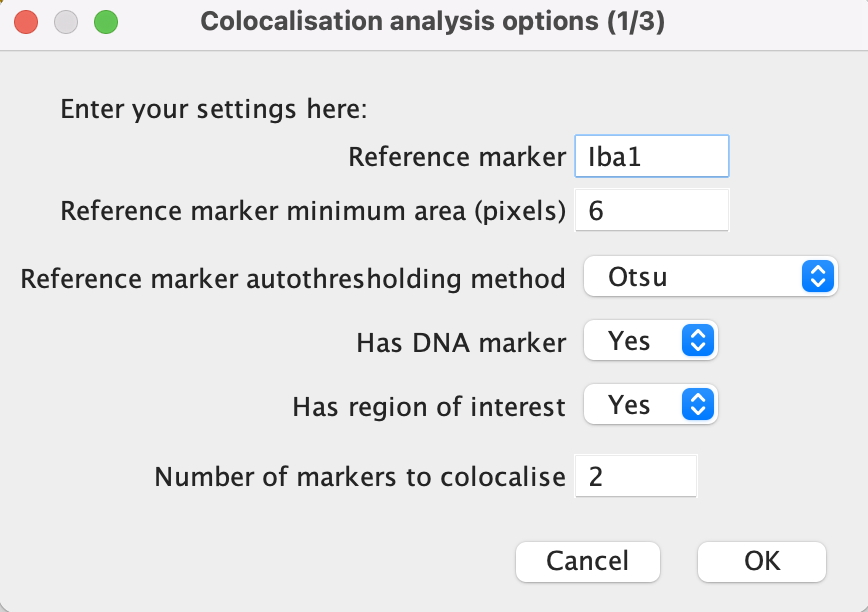The height and width of the screenshot is (612, 868).
Task: Click the "Reference marker autothresholding method" label
Action: click(293, 278)
